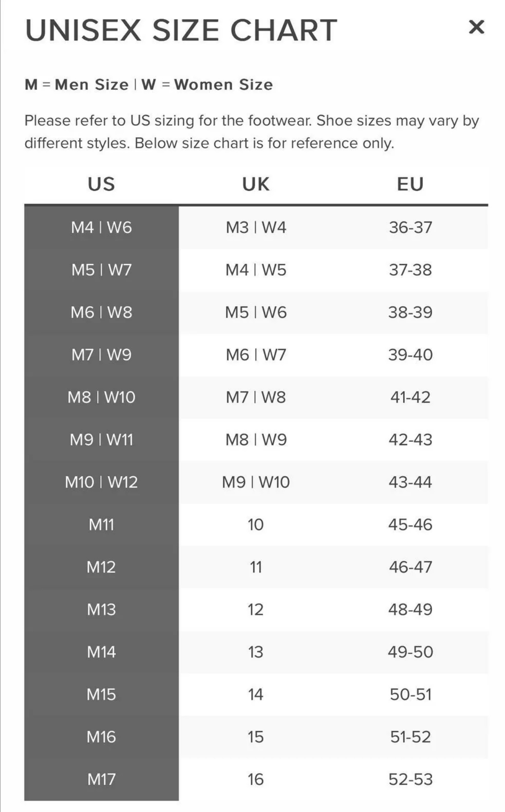This screenshot has height=812, width=505.
Task: Click the M17 US size cell
Action: tap(101, 779)
